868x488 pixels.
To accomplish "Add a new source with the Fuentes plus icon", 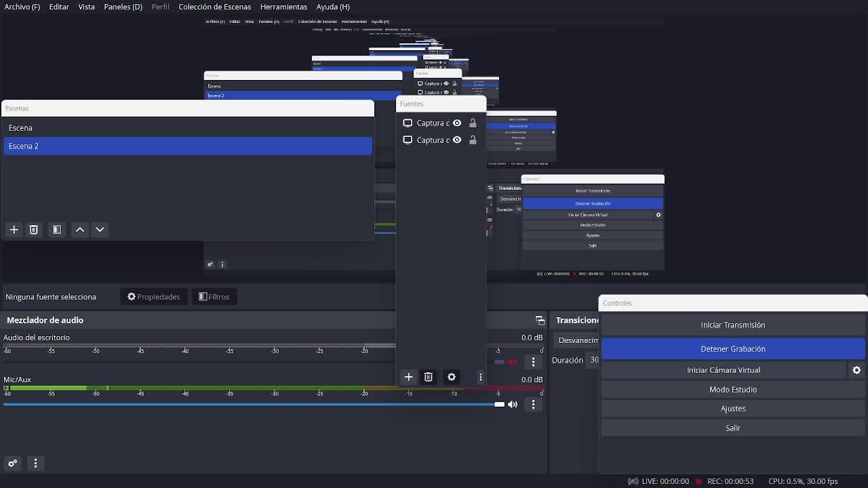I will [408, 377].
